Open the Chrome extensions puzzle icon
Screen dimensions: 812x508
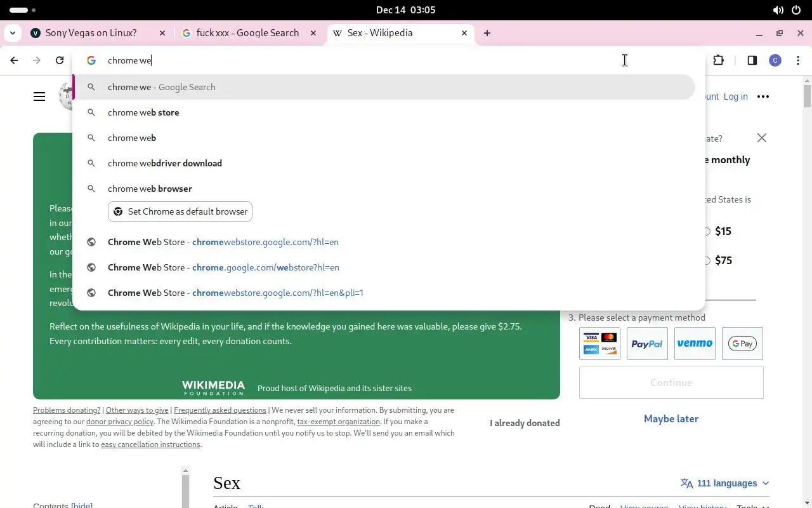coord(718,60)
